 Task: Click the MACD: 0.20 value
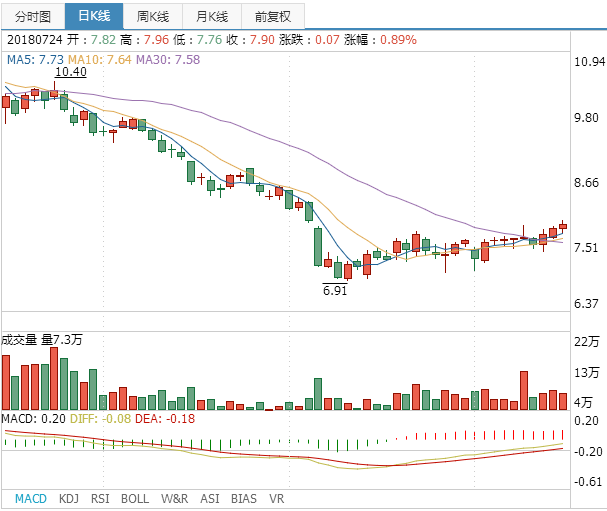point(33,418)
